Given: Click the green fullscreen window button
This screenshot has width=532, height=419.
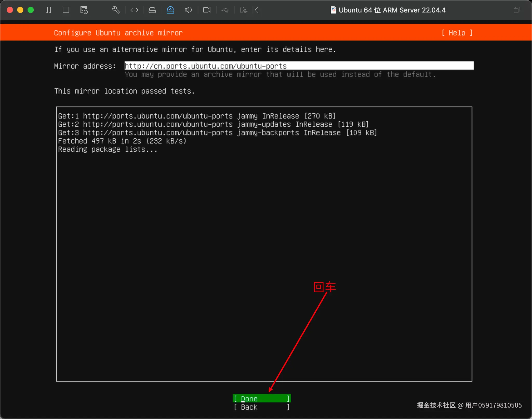Looking at the screenshot, I should (x=31, y=10).
